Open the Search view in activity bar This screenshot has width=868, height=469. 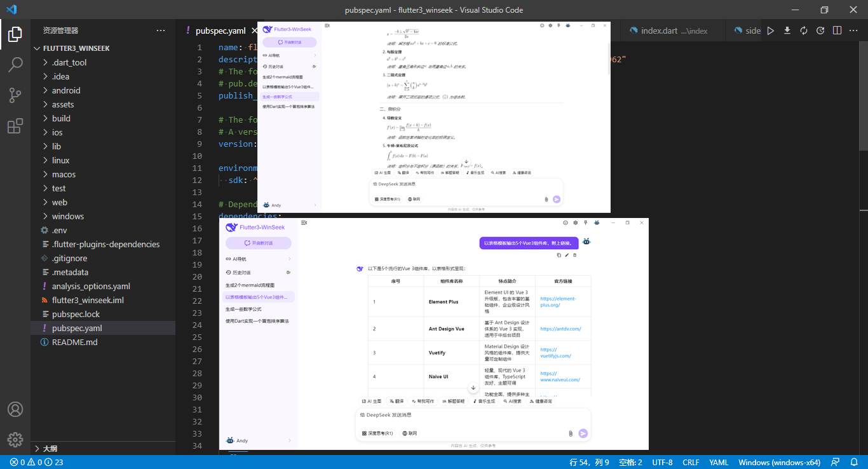[15, 64]
